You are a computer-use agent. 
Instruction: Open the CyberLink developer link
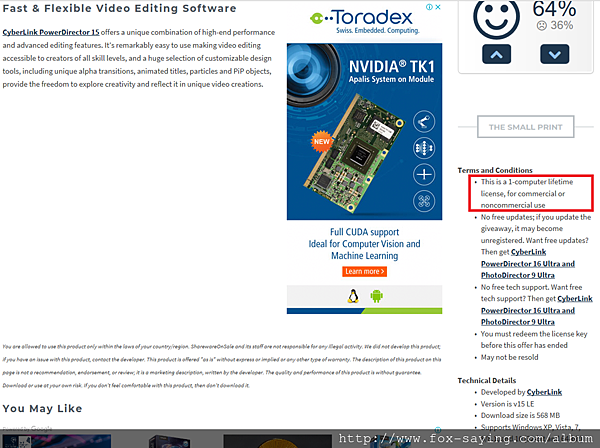(544, 392)
